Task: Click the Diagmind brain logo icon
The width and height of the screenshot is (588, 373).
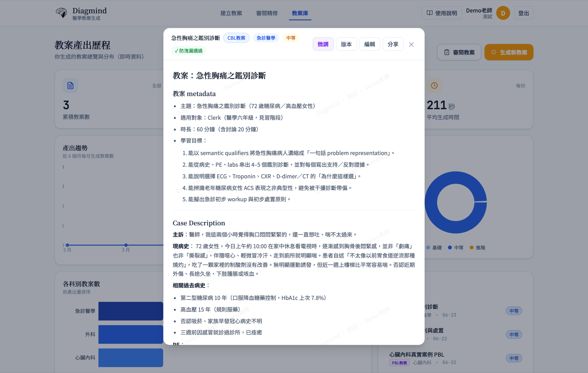Action: [61, 13]
